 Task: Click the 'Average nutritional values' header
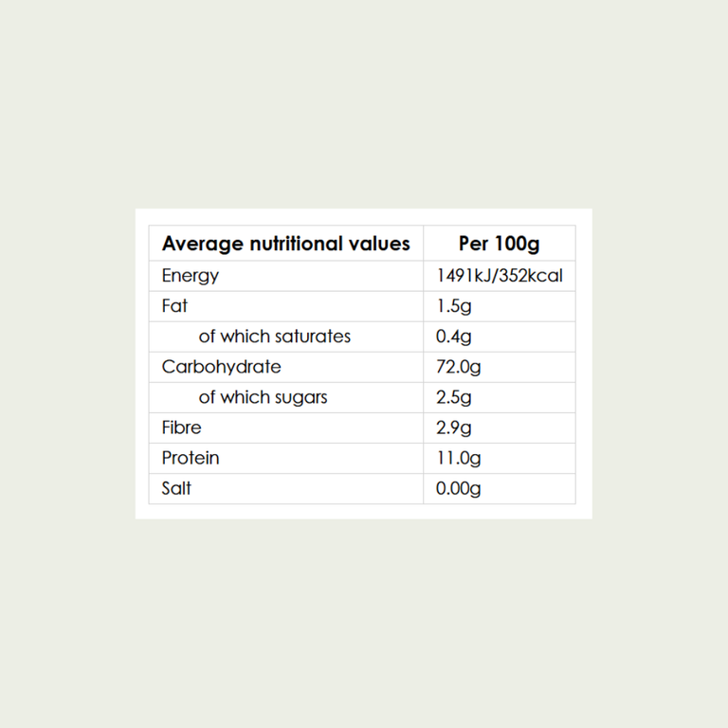285,245
